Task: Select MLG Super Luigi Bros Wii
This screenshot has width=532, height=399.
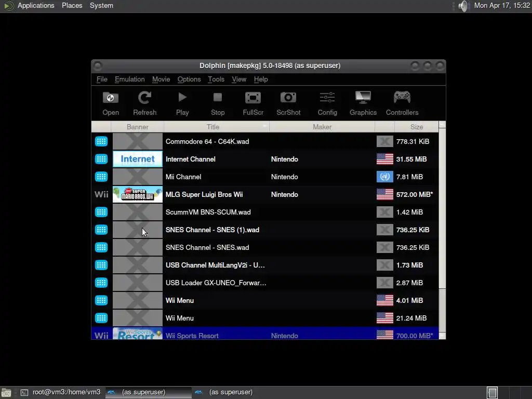Action: (204, 194)
